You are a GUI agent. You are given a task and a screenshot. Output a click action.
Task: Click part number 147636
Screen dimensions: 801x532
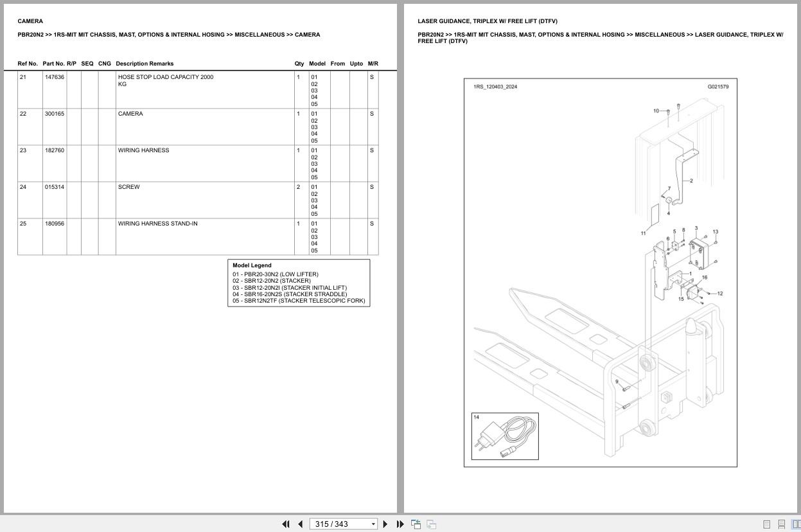pyautogui.click(x=55, y=77)
